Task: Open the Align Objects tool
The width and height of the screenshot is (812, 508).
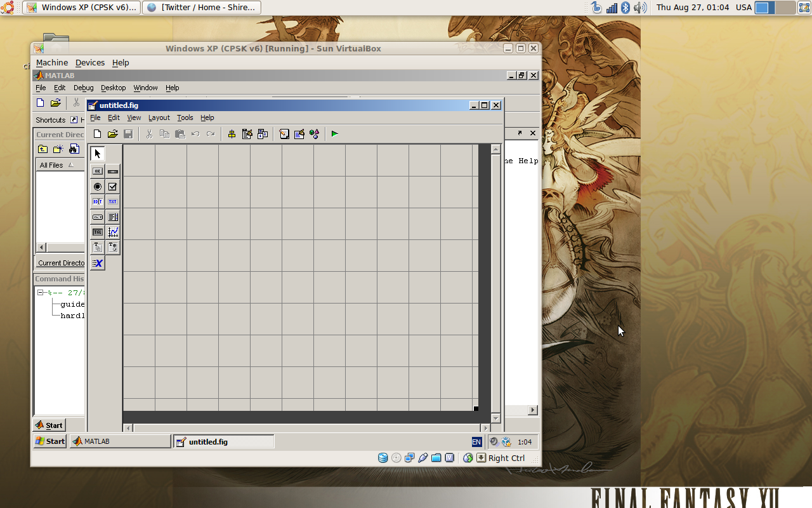Action: [x=232, y=134]
